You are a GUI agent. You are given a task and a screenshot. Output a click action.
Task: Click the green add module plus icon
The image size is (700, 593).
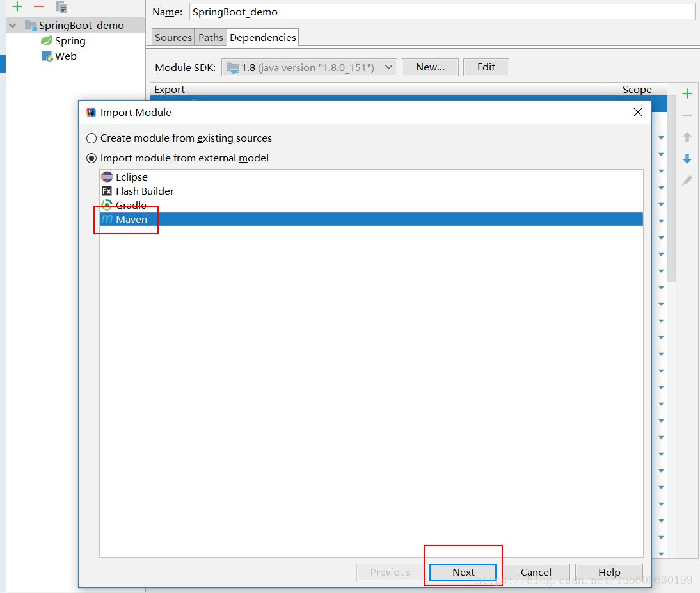pos(17,6)
